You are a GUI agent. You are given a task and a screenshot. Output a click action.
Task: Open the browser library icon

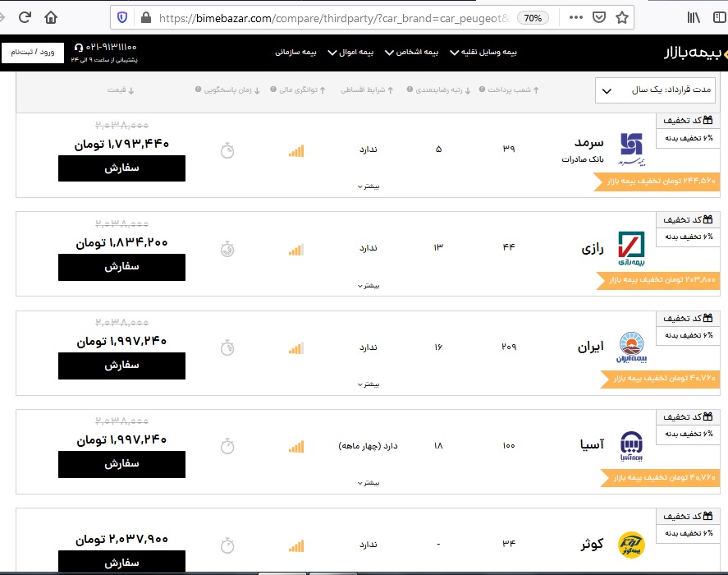[x=694, y=18]
